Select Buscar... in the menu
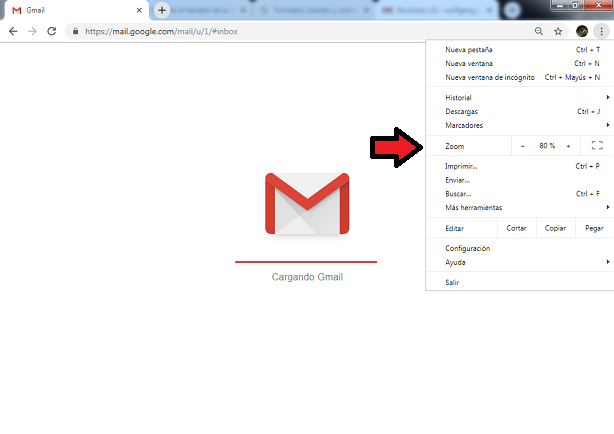 point(520,194)
